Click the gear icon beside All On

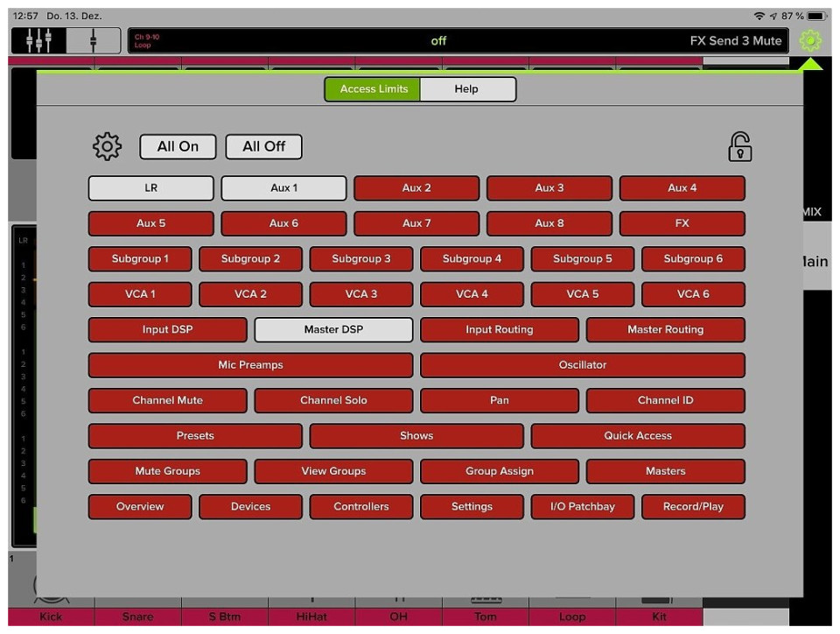pos(108,146)
